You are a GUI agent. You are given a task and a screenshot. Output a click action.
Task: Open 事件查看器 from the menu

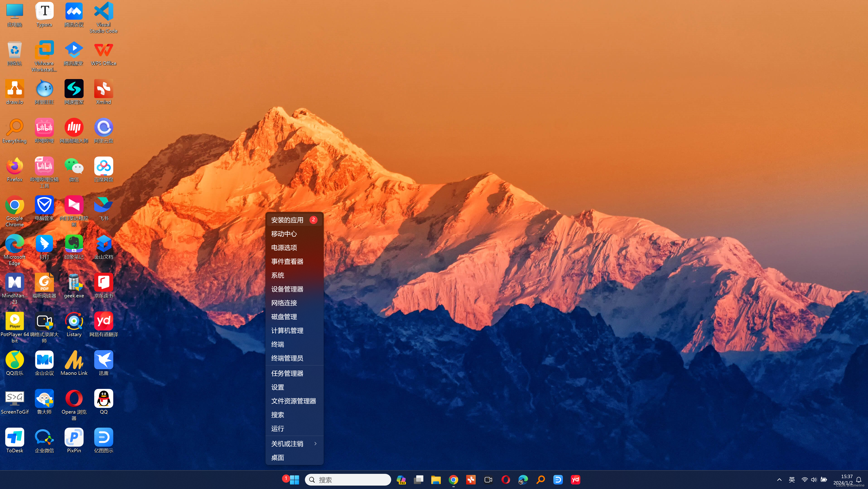(x=294, y=262)
